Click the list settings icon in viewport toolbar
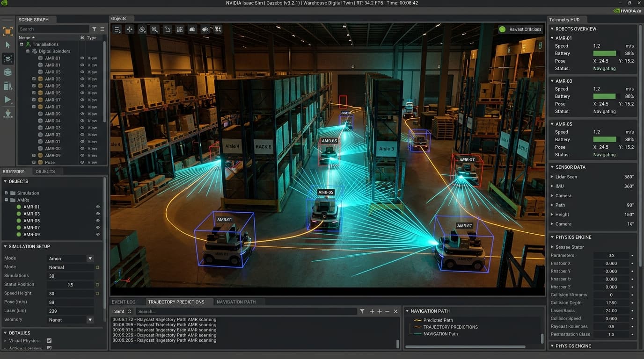Image resolution: width=644 pixels, height=359 pixels. [x=117, y=29]
